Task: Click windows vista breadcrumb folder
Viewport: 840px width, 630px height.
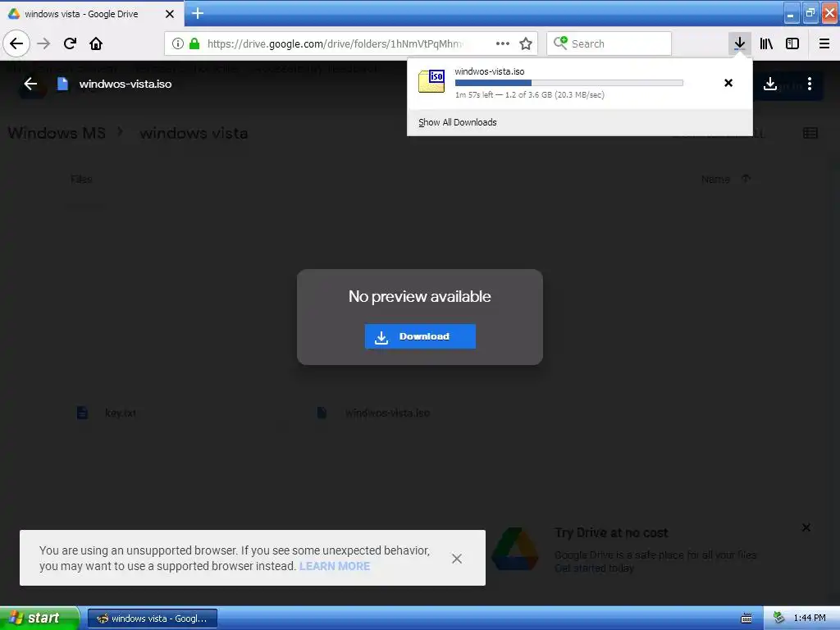Action: (194, 133)
